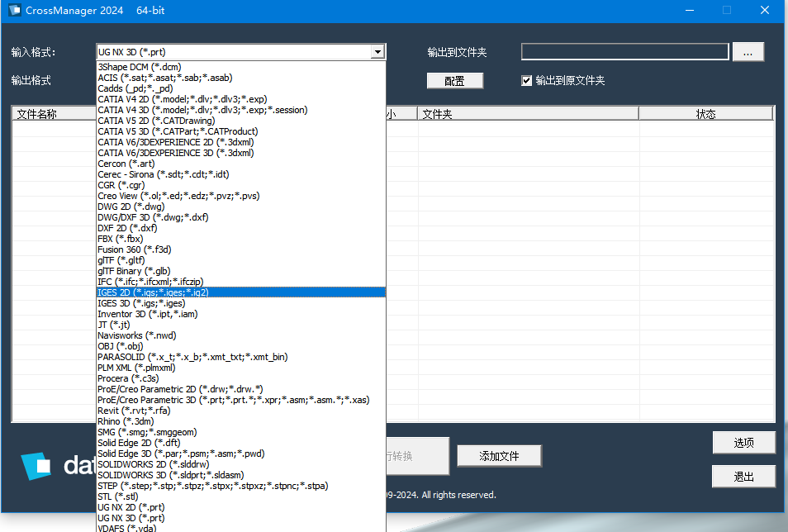This screenshot has height=532, width=788.
Task: Click the Datakit logo icon
Action: pos(36,466)
